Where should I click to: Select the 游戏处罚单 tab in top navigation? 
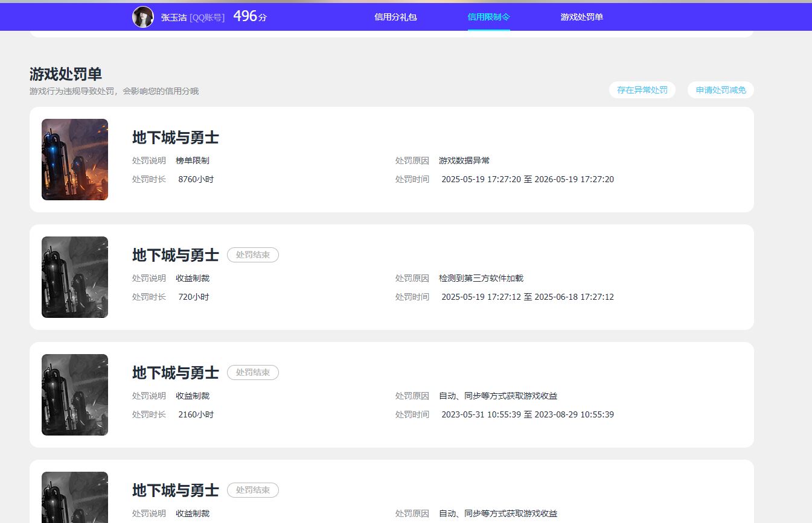coord(581,17)
